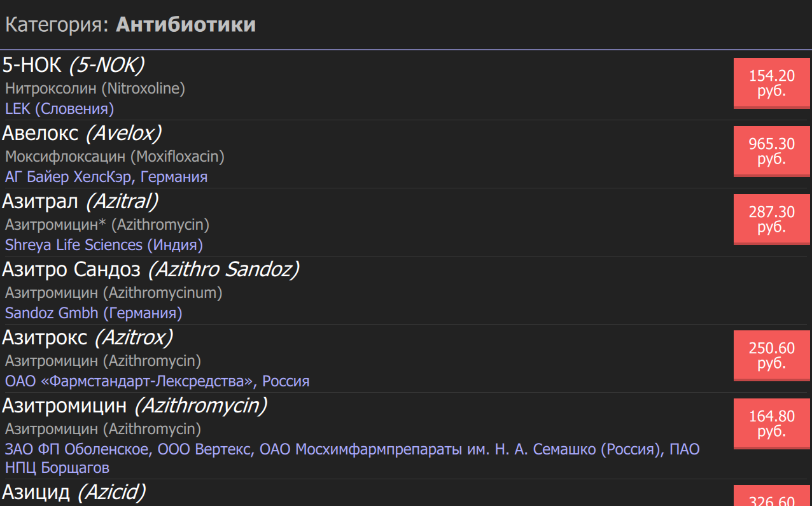Open the Азитрал (Azitral) entry

[80, 201]
